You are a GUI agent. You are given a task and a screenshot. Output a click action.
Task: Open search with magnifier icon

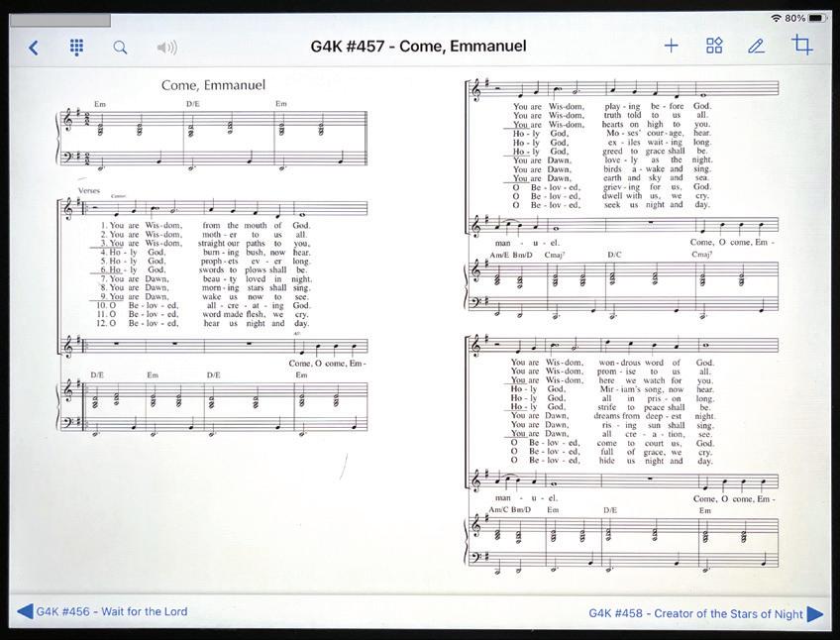coord(121,48)
